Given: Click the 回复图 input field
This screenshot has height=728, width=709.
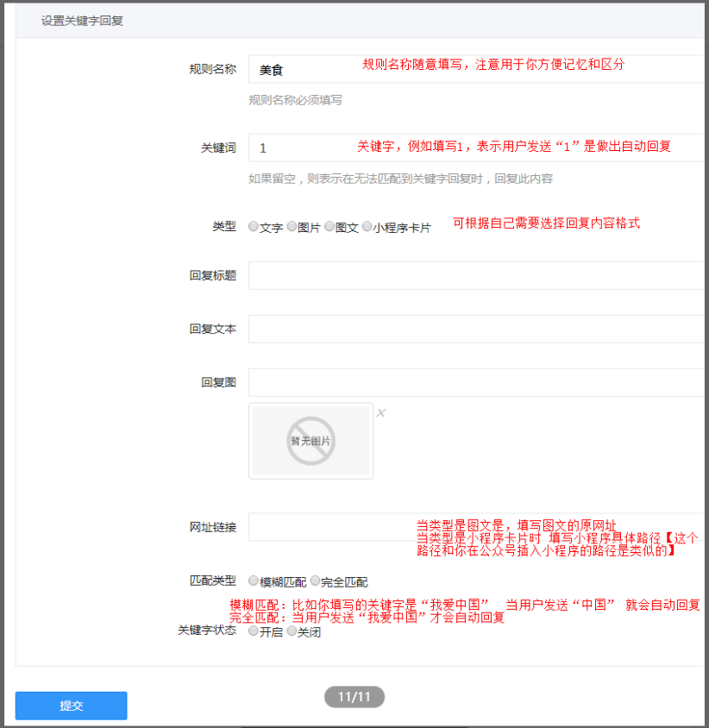Looking at the screenshot, I should tap(476, 382).
